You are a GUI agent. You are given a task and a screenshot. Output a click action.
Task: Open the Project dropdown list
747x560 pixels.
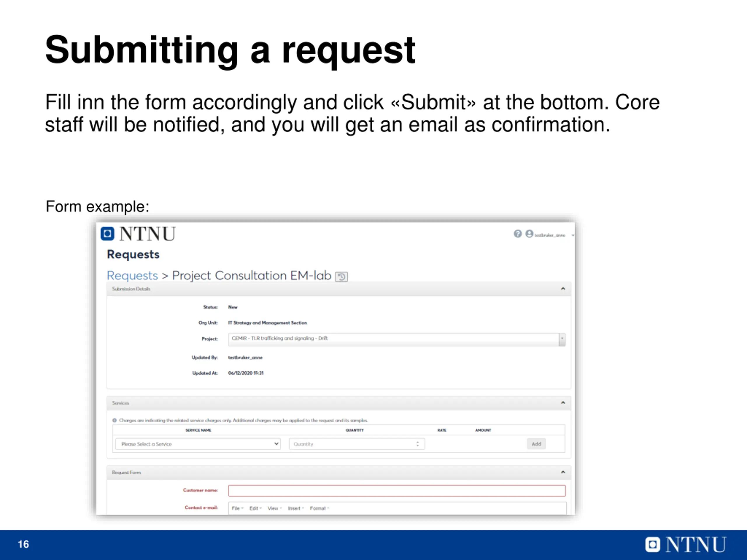click(562, 339)
